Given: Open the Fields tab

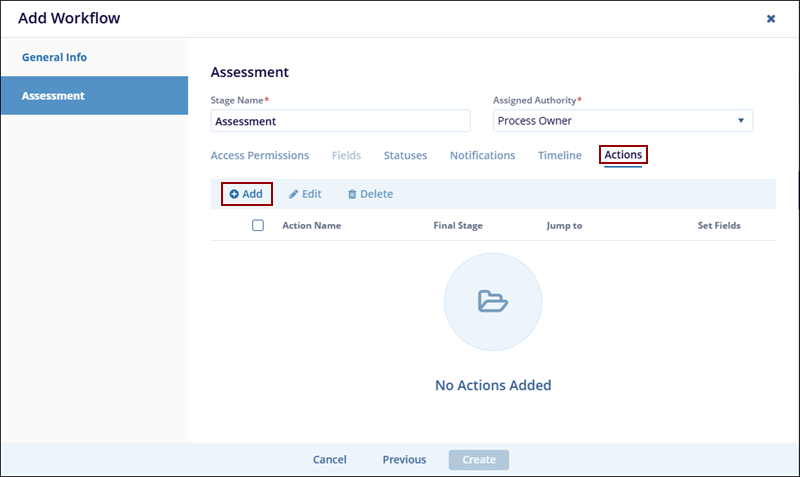Looking at the screenshot, I should coord(346,155).
